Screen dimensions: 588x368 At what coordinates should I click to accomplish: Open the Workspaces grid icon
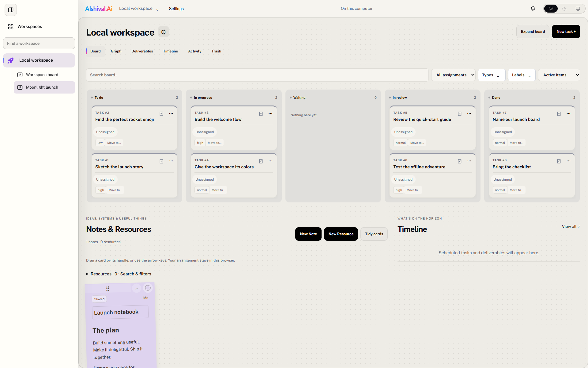[11, 27]
